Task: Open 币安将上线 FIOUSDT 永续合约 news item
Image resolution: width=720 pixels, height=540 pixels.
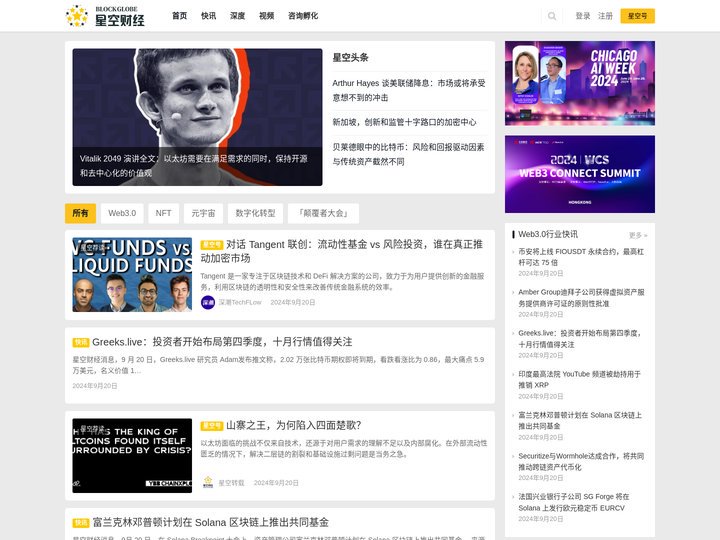Action: coord(581,257)
